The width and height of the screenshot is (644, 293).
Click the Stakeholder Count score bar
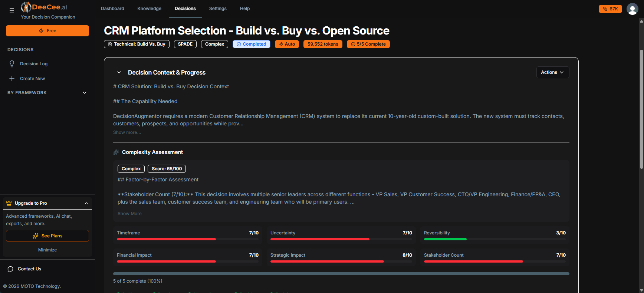(x=495, y=261)
